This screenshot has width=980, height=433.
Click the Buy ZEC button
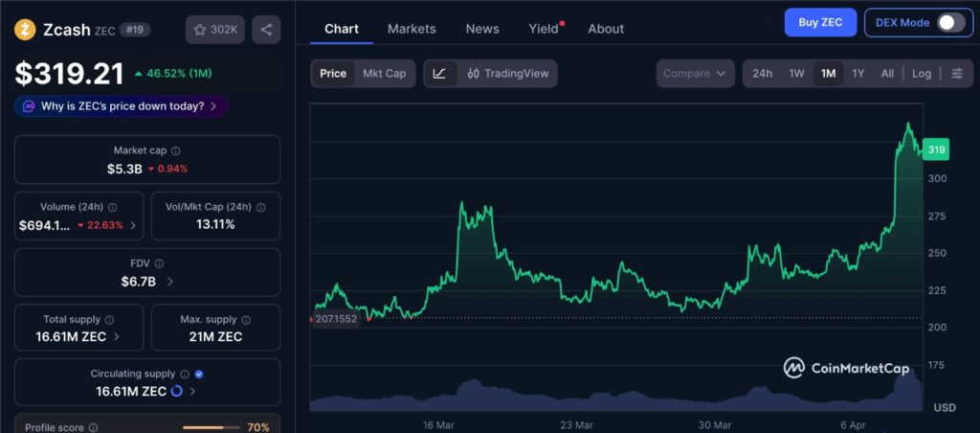pos(820,23)
